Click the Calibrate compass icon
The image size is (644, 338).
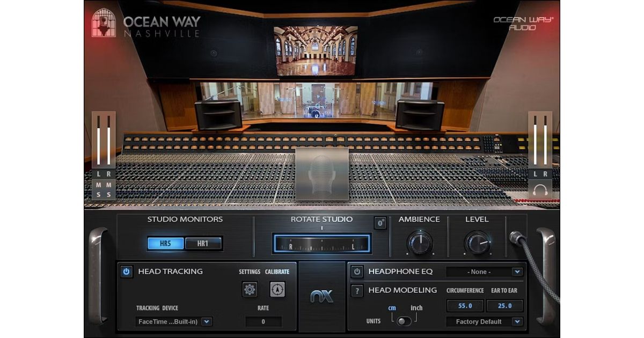(x=277, y=290)
